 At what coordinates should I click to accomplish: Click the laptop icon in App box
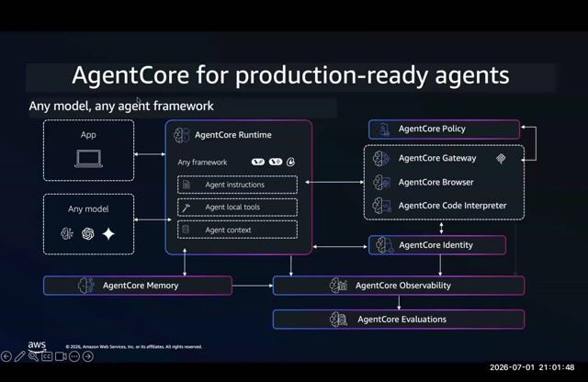(88, 159)
